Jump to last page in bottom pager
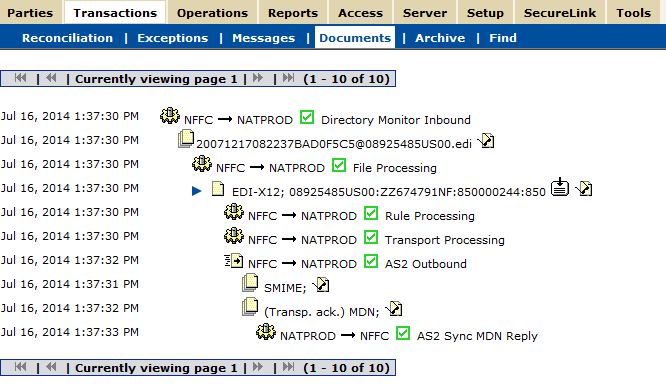 point(288,367)
